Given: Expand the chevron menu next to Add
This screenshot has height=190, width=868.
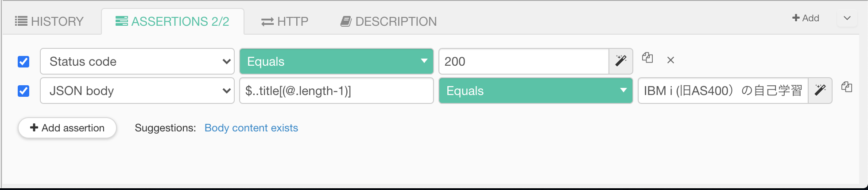Looking at the screenshot, I should (x=847, y=19).
